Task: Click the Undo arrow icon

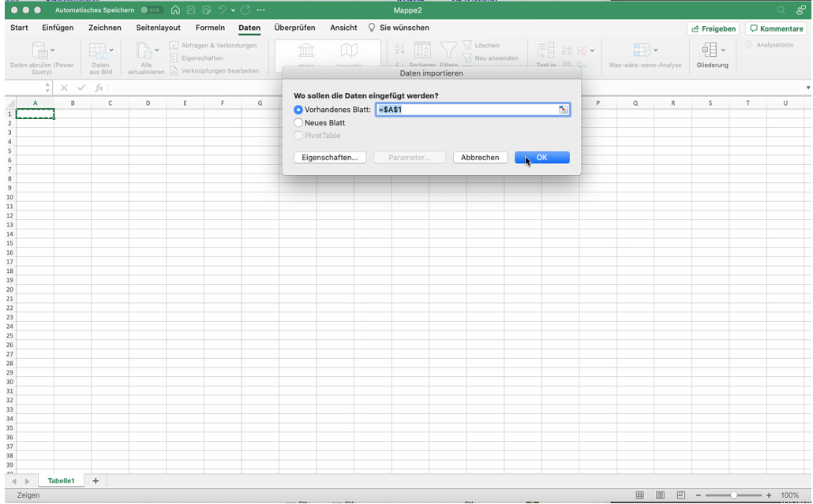Action: coord(222,10)
